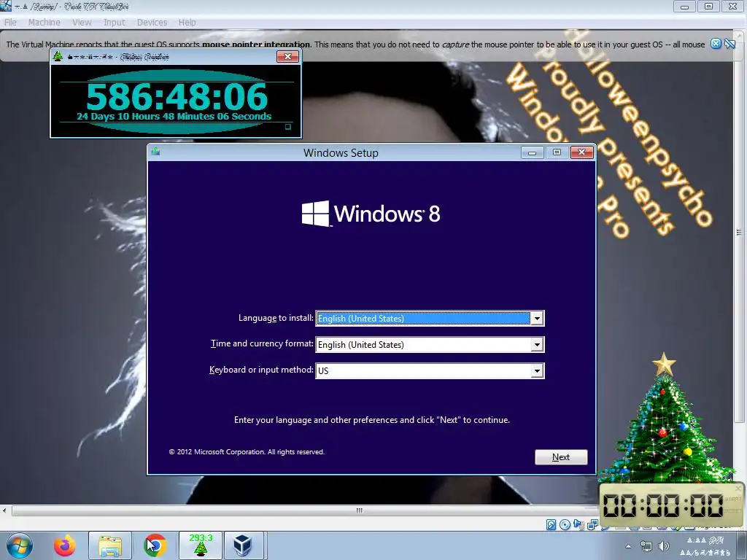Click the Language to install dropdown arrow
747x560 pixels.
pyautogui.click(x=537, y=318)
